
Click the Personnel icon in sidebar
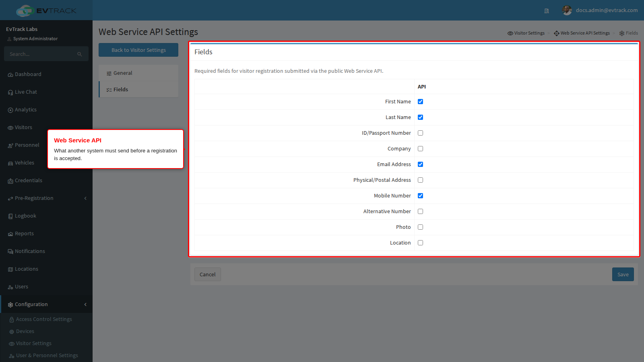coord(10,146)
